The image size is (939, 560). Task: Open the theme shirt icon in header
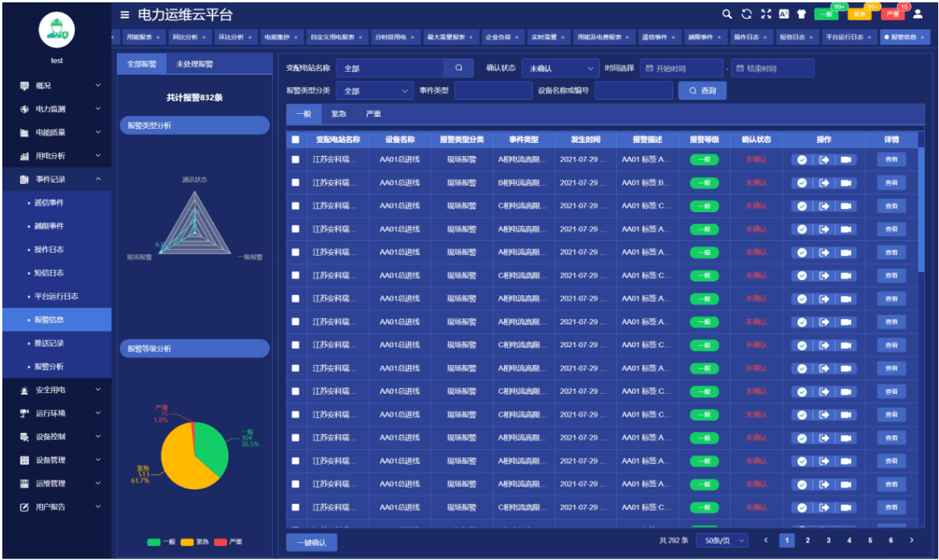tap(801, 14)
